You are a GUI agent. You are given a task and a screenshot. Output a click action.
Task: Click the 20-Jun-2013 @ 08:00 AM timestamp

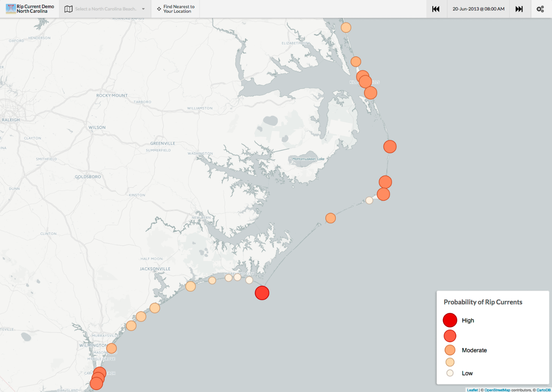pos(478,9)
